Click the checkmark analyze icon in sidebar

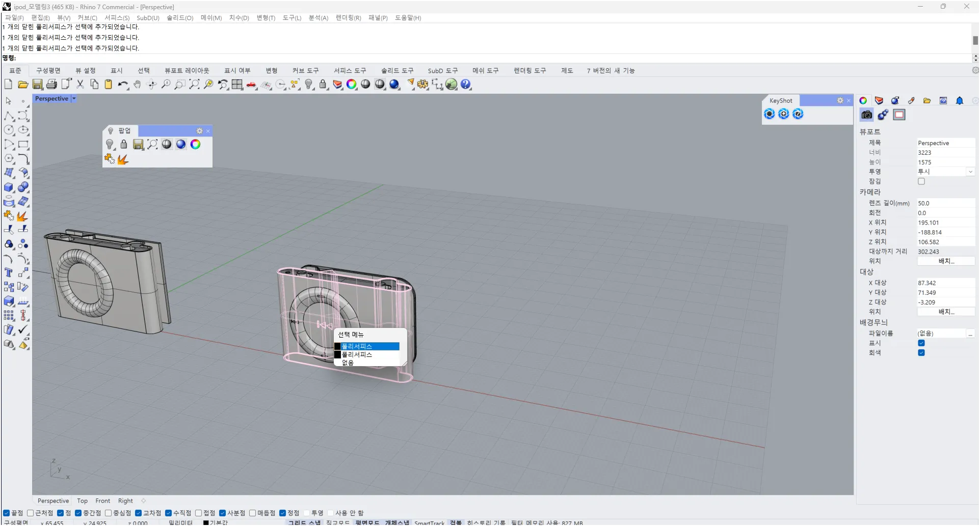tap(23, 330)
